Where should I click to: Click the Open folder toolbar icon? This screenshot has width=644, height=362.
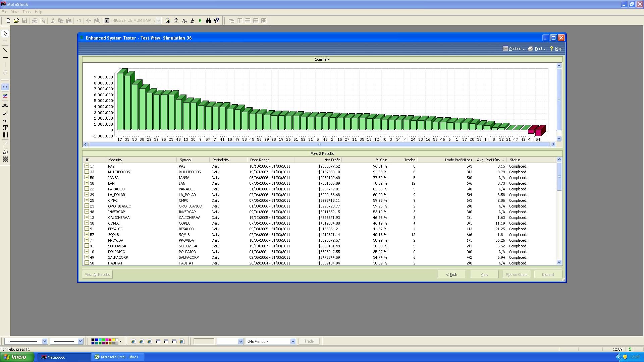(x=16, y=21)
